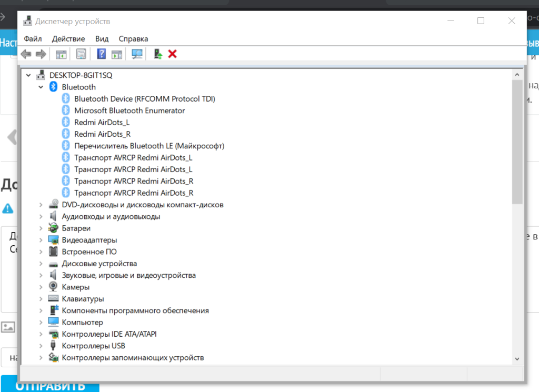The height and width of the screenshot is (392, 539).
Task: Select the Update driver software toolbar icon
Action: [157, 54]
